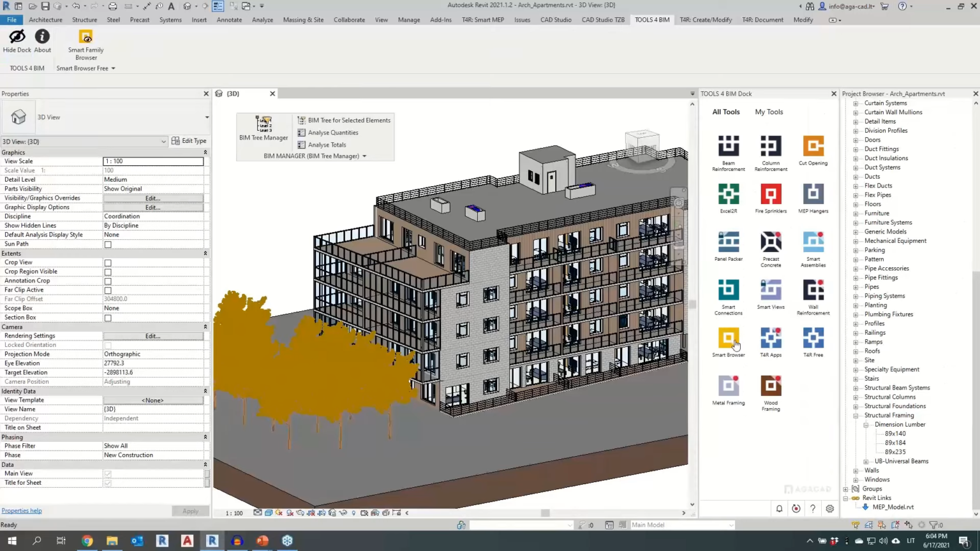Click the View Scale value field
The width and height of the screenshot is (980, 551).
click(153, 161)
